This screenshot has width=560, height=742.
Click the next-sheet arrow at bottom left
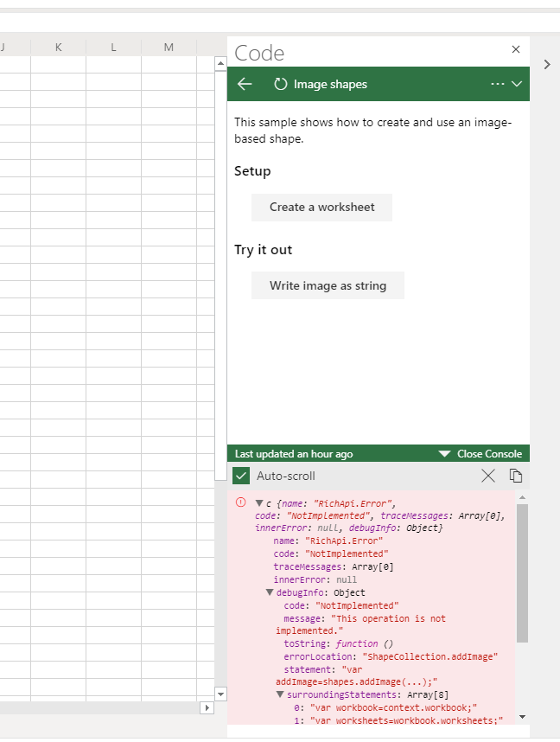pos(207,707)
